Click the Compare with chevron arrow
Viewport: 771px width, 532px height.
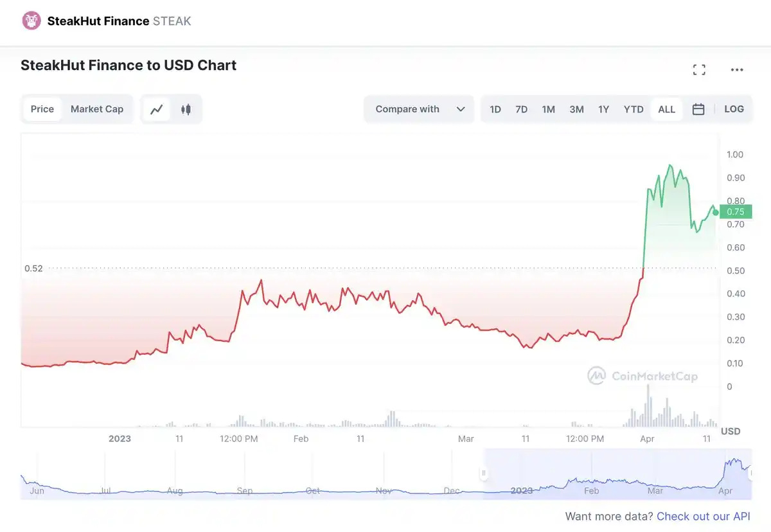(461, 109)
